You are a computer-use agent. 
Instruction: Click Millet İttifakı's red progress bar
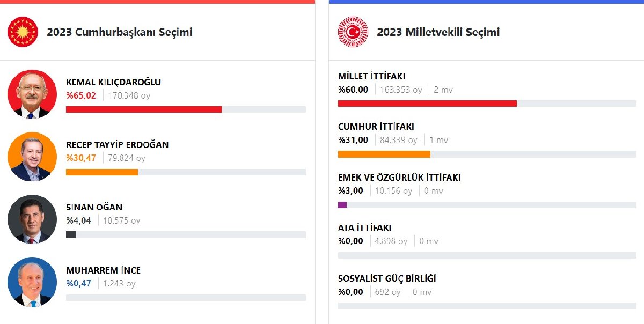point(427,104)
